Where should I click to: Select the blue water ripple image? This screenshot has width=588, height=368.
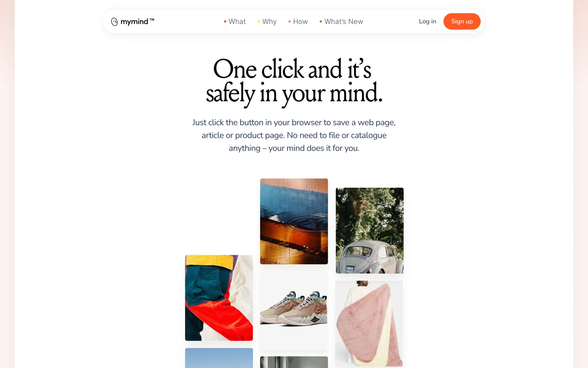point(294,221)
